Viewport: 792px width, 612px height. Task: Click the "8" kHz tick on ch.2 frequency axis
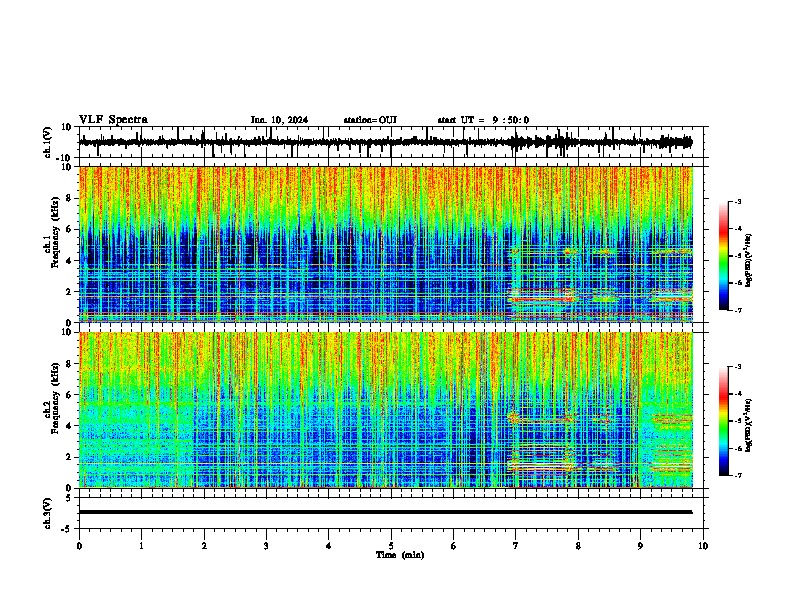pyautogui.click(x=70, y=364)
